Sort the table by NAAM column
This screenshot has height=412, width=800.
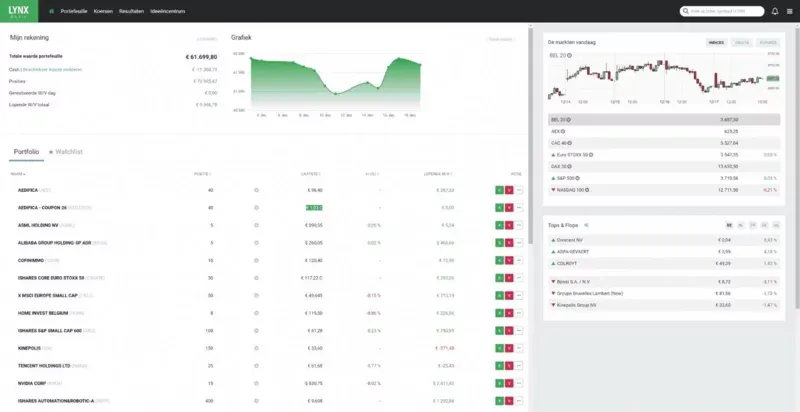[x=18, y=174]
